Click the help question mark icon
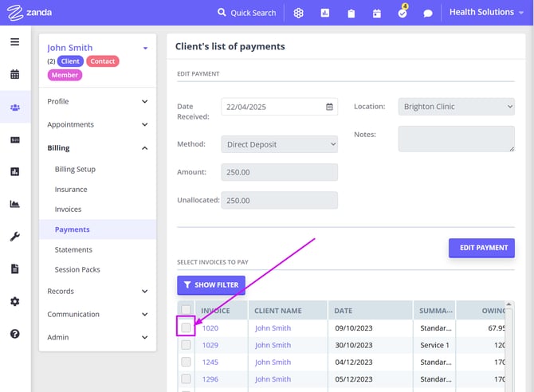 click(x=14, y=334)
